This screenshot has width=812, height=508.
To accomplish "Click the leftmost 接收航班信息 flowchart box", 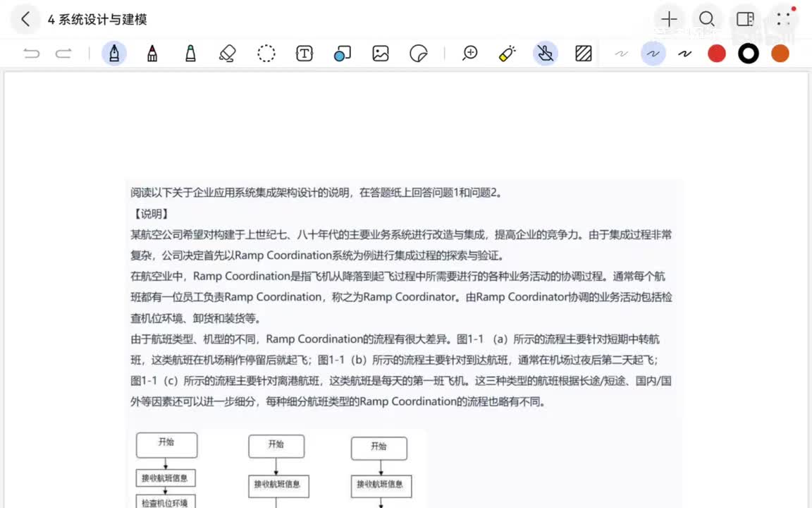I will point(166,478).
